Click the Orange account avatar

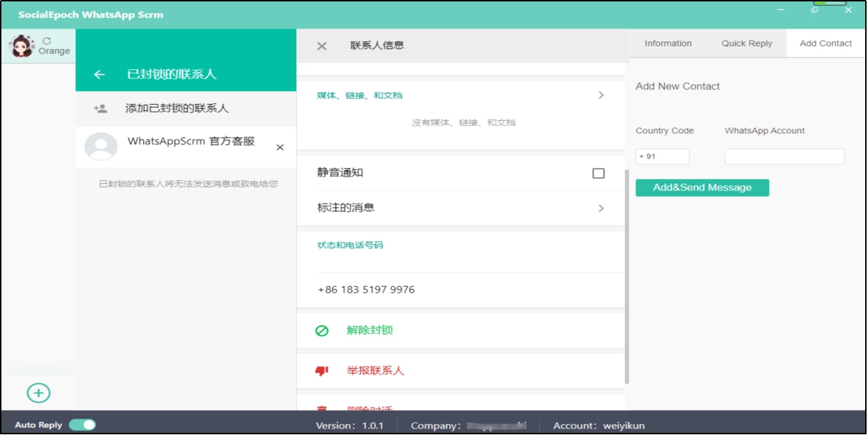pyautogui.click(x=21, y=46)
